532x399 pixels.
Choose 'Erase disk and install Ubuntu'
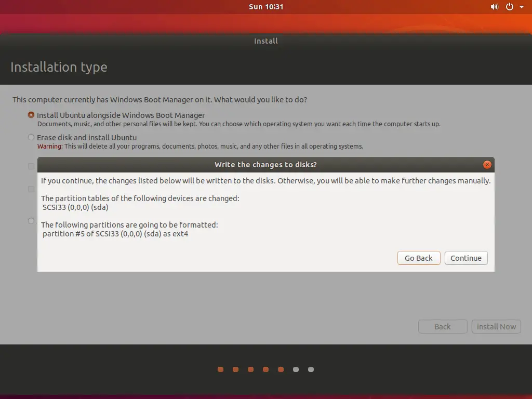pos(31,137)
